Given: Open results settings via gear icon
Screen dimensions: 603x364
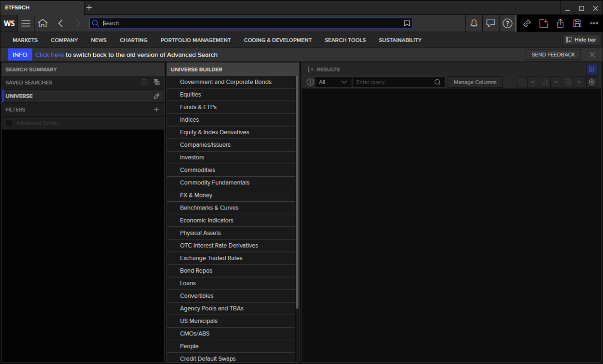Looking at the screenshot, I should pyautogui.click(x=592, y=82).
